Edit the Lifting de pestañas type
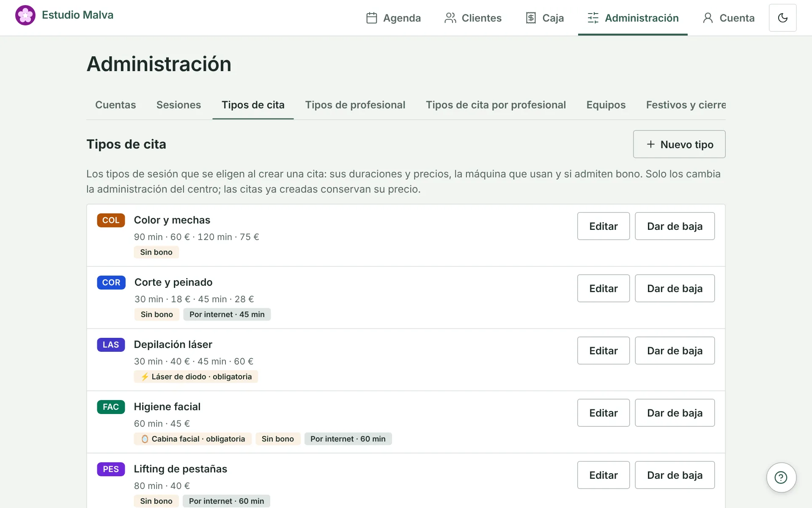 pyautogui.click(x=604, y=475)
